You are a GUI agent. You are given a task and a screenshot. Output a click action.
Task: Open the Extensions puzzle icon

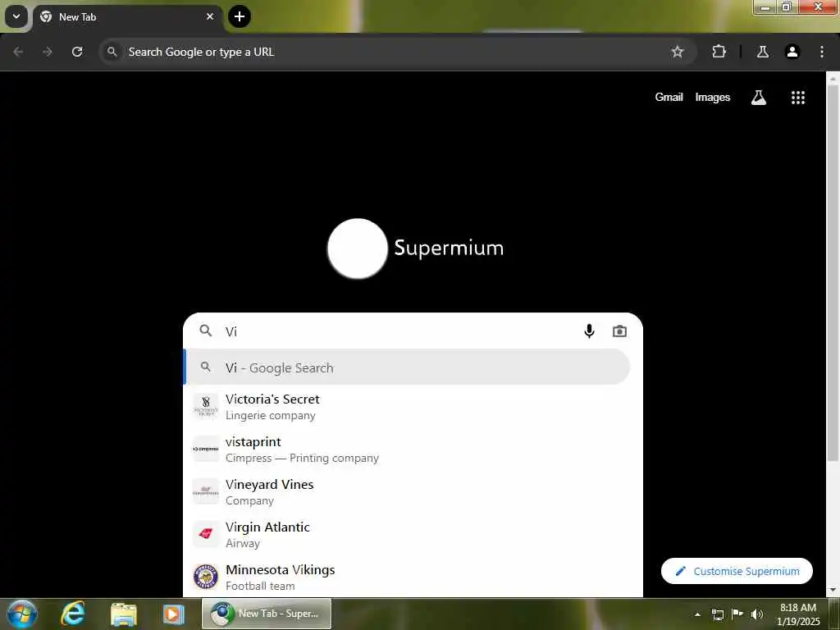[x=719, y=52]
